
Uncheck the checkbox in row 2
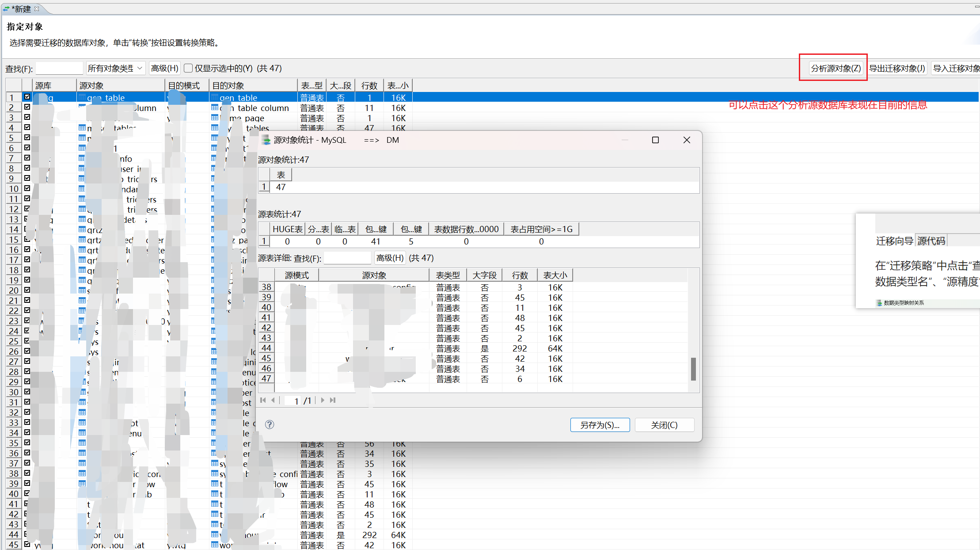27,107
